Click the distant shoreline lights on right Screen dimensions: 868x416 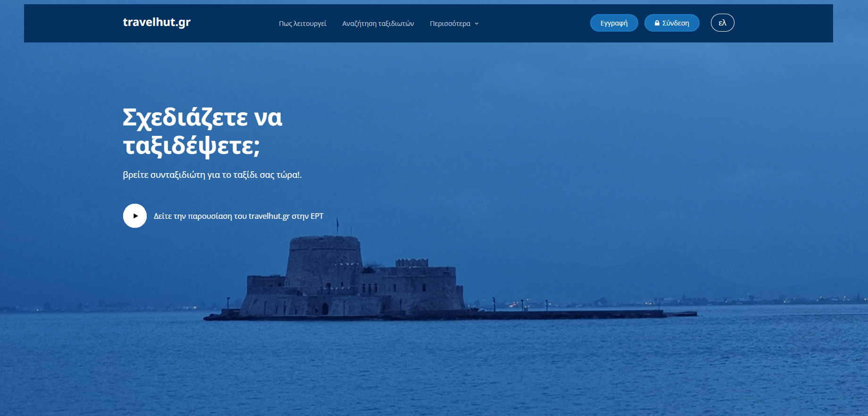click(x=778, y=300)
